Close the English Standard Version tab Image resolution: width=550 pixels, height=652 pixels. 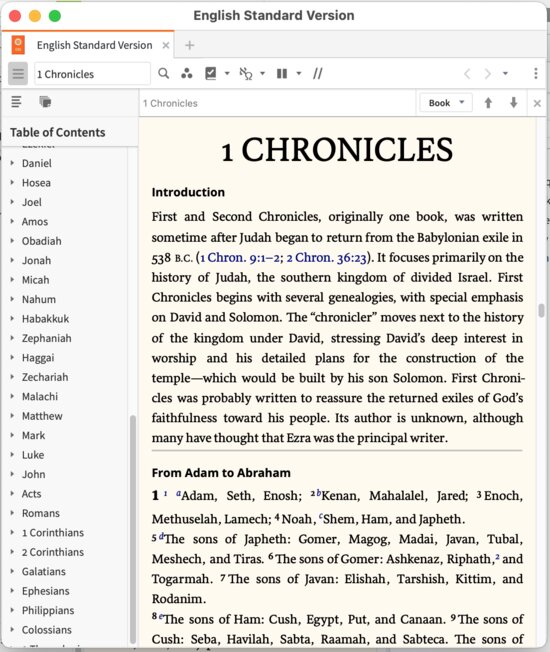(x=165, y=45)
